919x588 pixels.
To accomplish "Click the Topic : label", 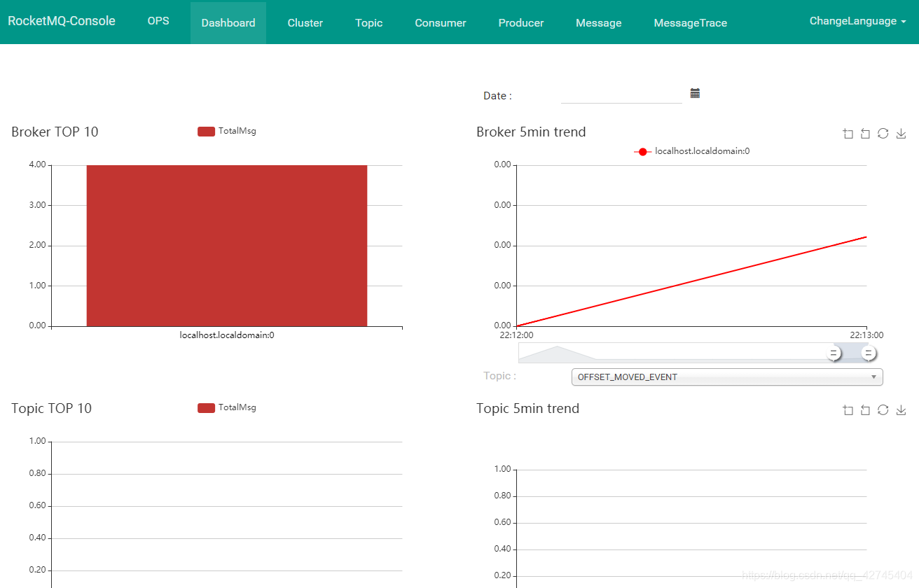I will pyautogui.click(x=499, y=376).
